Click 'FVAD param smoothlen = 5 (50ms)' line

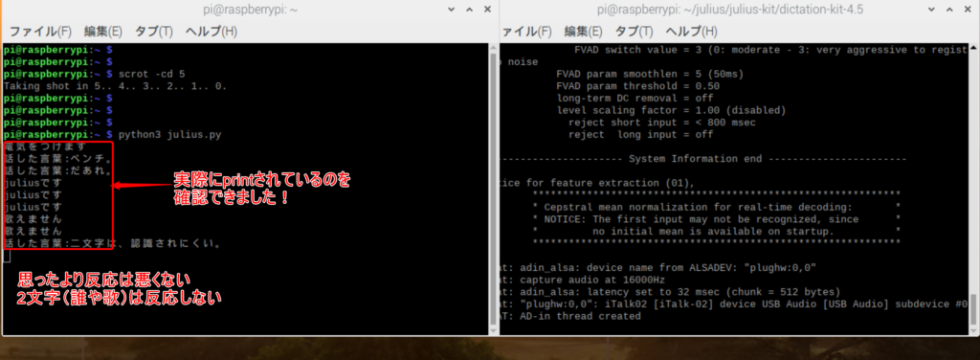(x=650, y=74)
